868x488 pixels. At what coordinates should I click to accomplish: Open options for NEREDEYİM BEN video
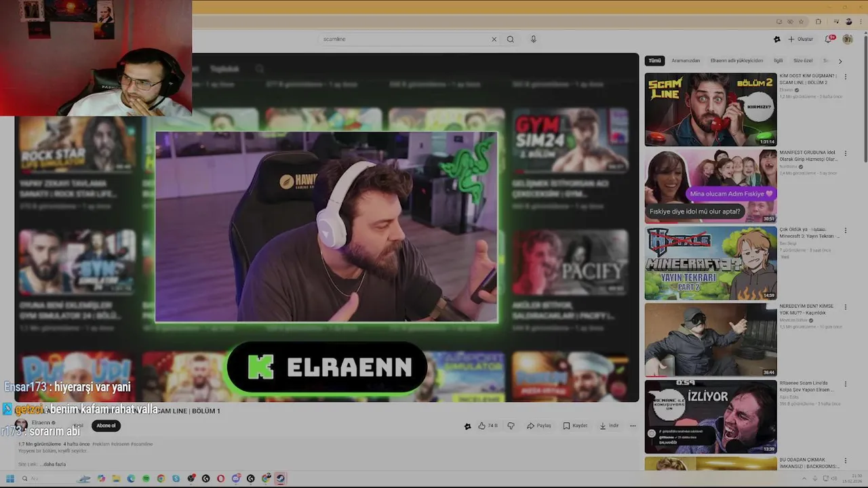(x=845, y=307)
